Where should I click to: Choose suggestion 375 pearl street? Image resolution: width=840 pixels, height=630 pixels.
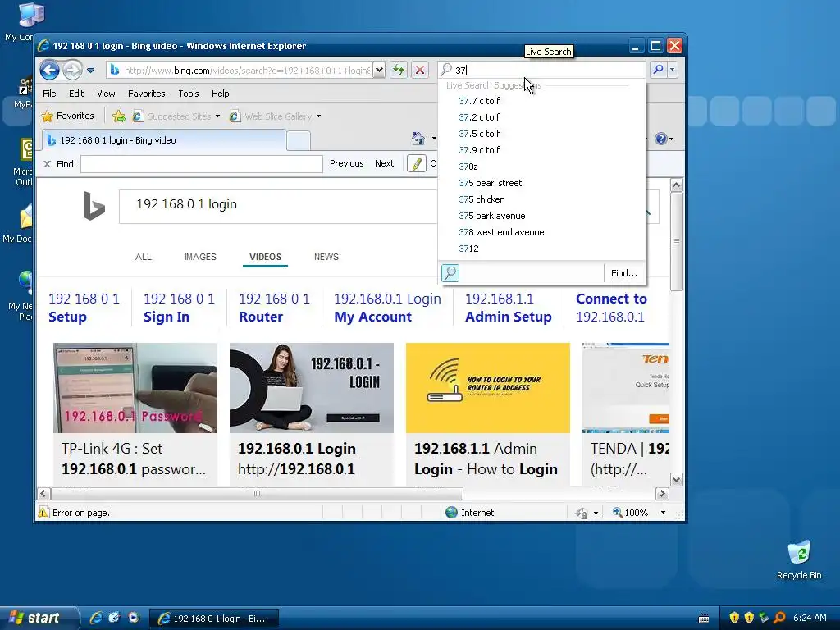[491, 183]
